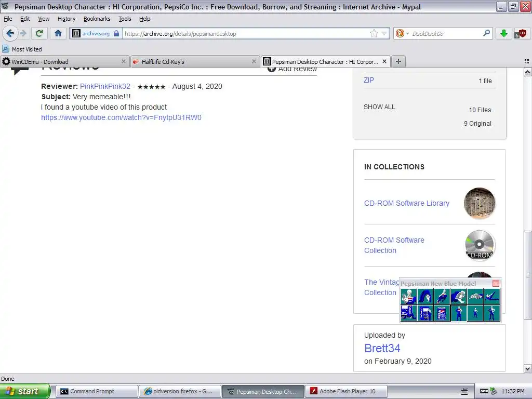Click standing Pepsiman logo chest icon
The image size is (532, 399).
click(458, 313)
